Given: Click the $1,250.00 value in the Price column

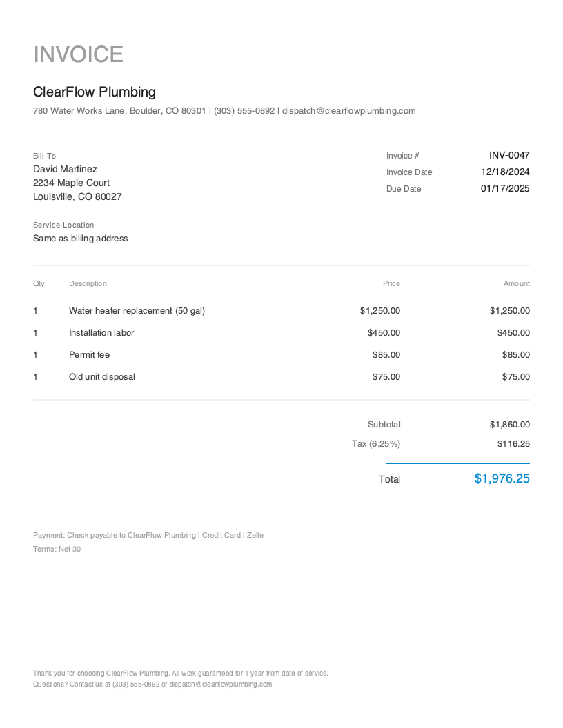Looking at the screenshot, I should click(380, 311).
